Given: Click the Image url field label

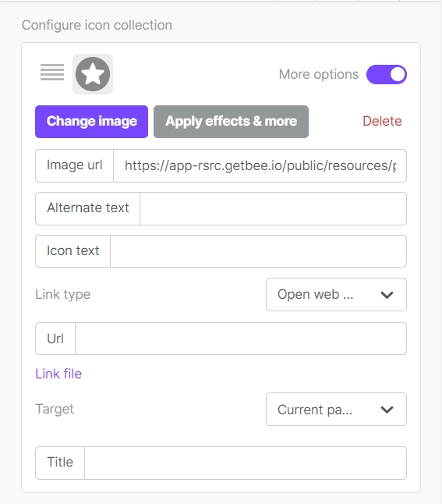Looking at the screenshot, I should [x=75, y=165].
